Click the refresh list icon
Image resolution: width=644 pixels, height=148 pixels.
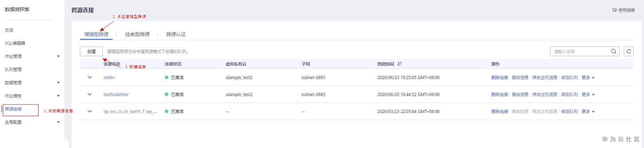coord(628,51)
